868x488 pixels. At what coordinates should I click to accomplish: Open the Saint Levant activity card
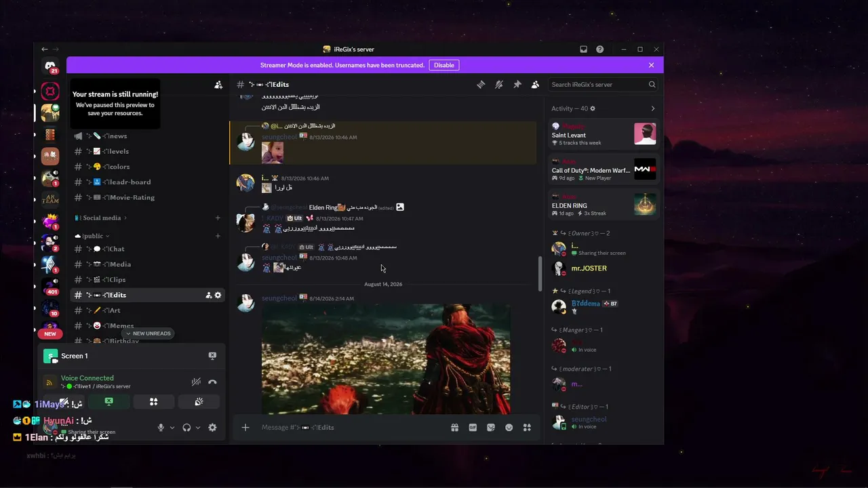(x=604, y=134)
